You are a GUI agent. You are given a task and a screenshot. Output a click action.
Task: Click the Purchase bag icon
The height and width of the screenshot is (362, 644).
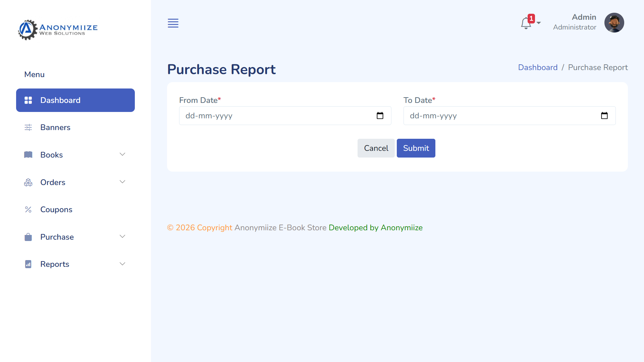28,237
